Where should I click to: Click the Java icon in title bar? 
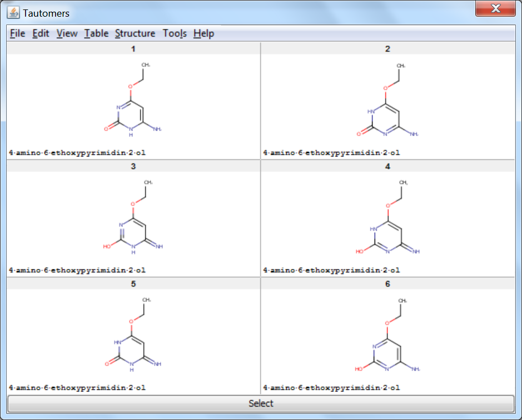coord(14,12)
